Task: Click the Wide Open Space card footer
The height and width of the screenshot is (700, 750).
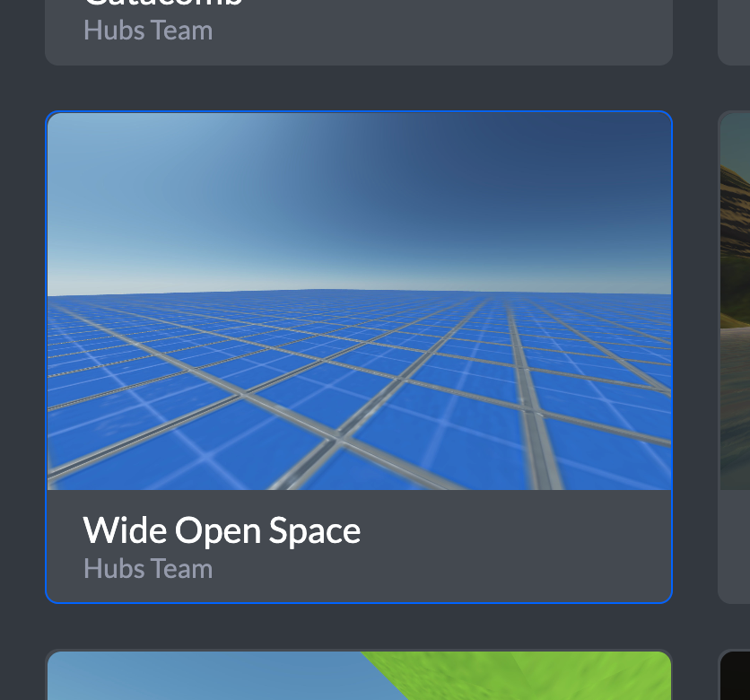Action: pyautogui.click(x=359, y=546)
